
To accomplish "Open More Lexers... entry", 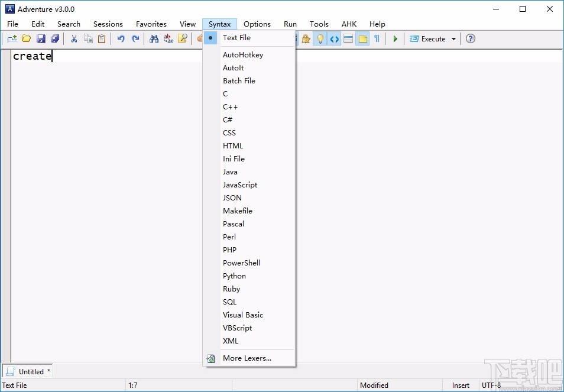I will 249,358.
